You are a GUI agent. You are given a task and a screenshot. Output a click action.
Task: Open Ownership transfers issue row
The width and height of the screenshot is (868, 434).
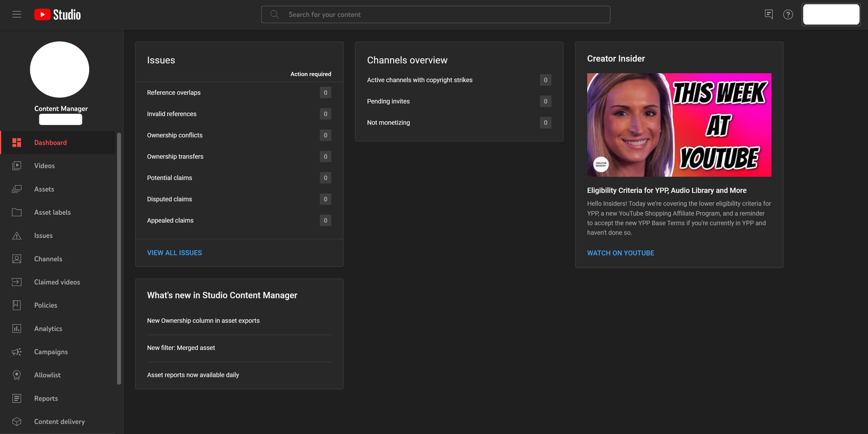click(239, 156)
